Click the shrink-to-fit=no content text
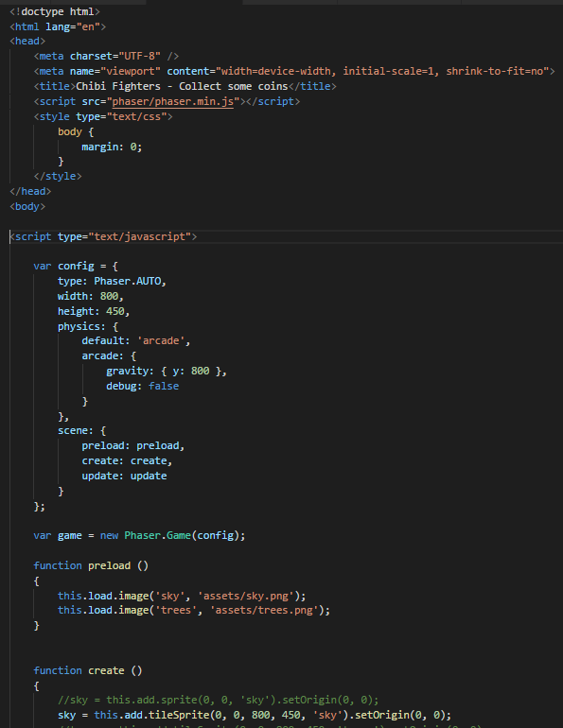563x728 pixels. click(x=495, y=71)
